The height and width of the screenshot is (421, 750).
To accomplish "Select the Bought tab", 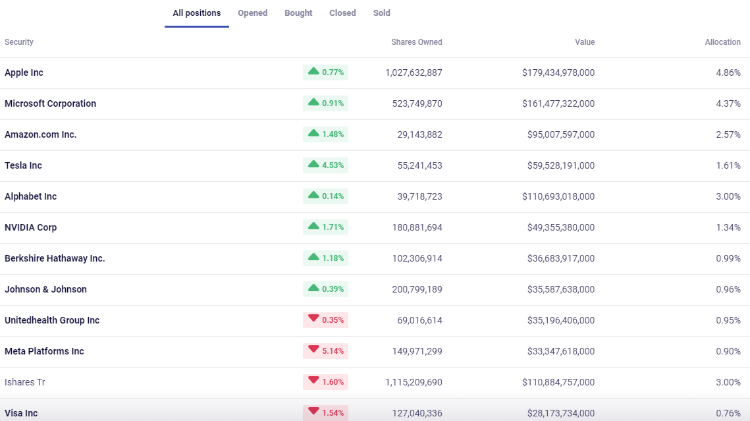I will 298,13.
